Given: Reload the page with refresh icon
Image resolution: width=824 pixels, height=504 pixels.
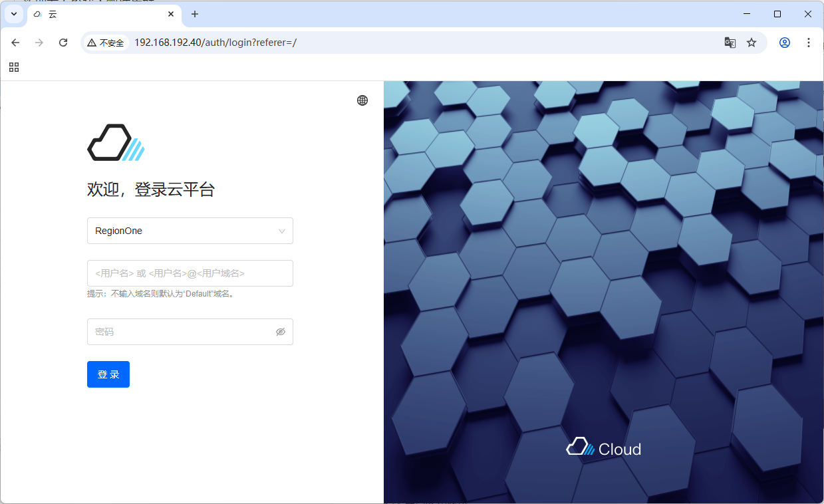Looking at the screenshot, I should tap(63, 43).
